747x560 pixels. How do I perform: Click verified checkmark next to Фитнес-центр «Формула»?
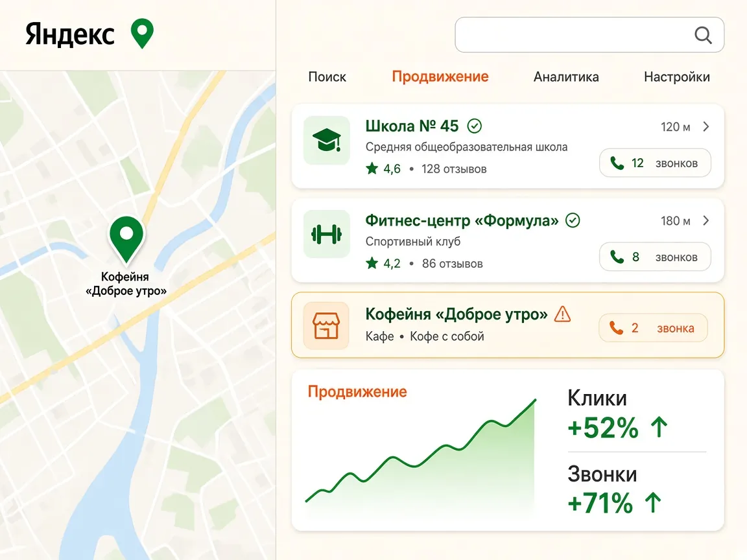573,220
